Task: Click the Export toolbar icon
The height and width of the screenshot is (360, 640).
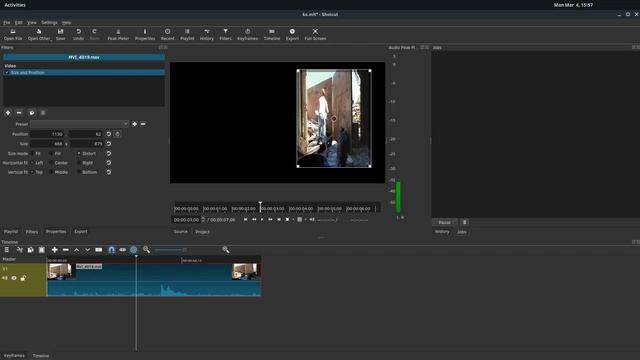Action: pos(292,34)
